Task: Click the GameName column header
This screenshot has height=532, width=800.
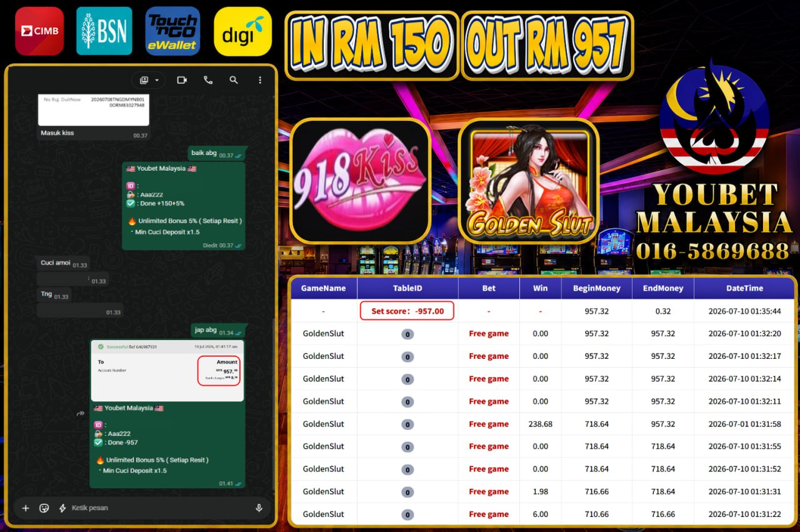Action: [323, 288]
